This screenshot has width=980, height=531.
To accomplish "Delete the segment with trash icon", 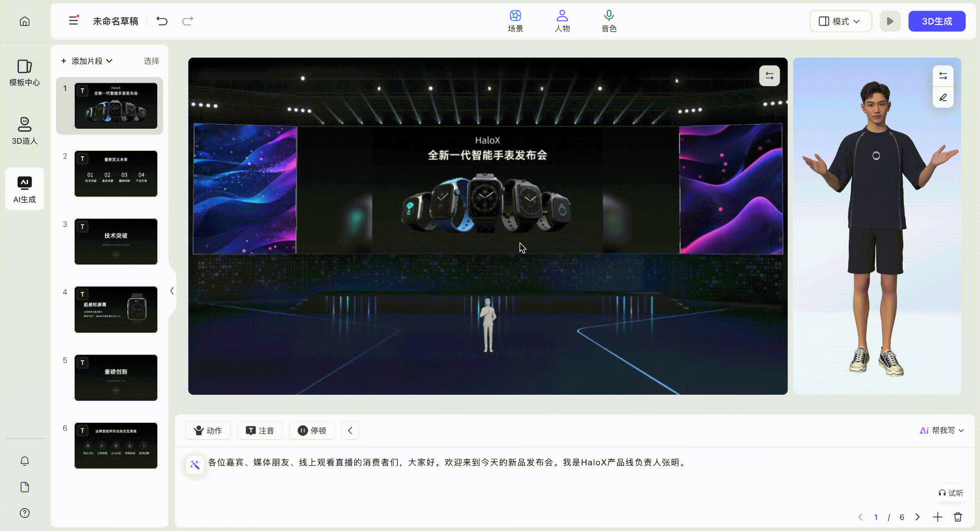I will click(x=958, y=517).
